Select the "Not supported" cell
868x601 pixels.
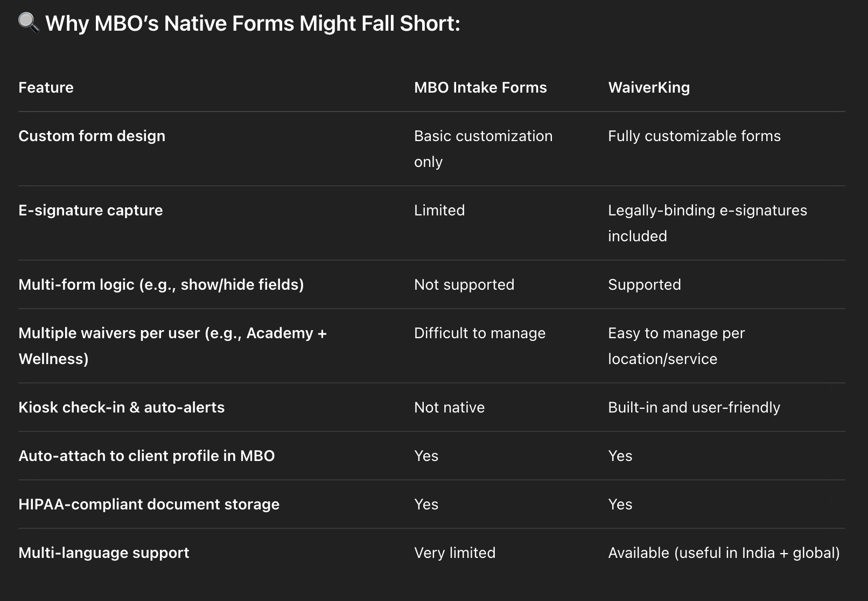[x=464, y=284]
